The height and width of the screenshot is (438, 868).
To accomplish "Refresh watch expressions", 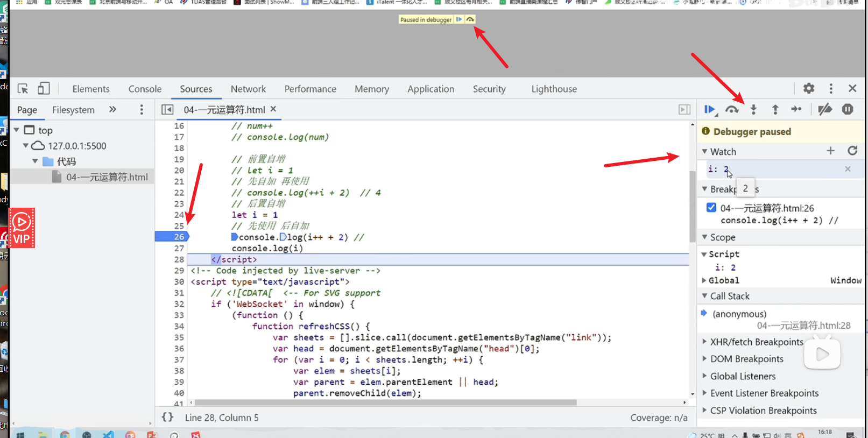I will pyautogui.click(x=852, y=151).
